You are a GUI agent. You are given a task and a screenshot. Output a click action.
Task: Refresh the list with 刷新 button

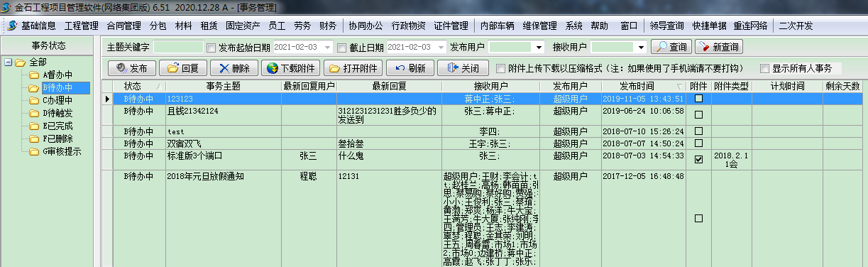410,68
